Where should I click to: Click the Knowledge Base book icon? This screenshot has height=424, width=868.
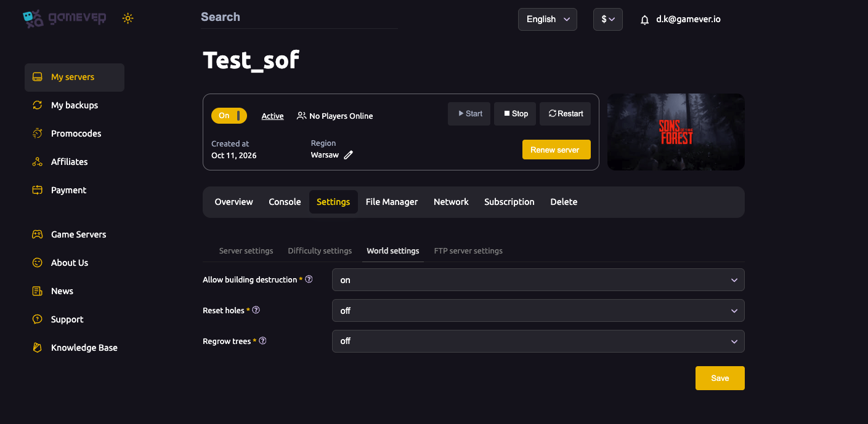pyautogui.click(x=38, y=348)
